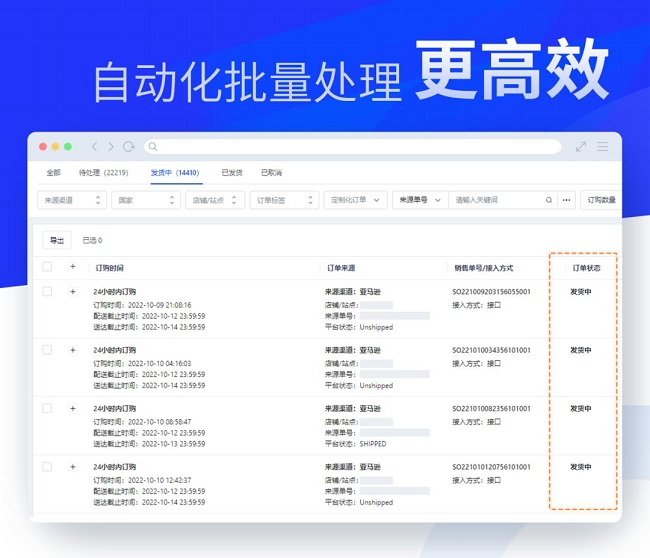Screen dimensions: 650x558
Task: Select the checkbox for the order placed 2022-10-10 12:42:37
Action: (x=47, y=467)
